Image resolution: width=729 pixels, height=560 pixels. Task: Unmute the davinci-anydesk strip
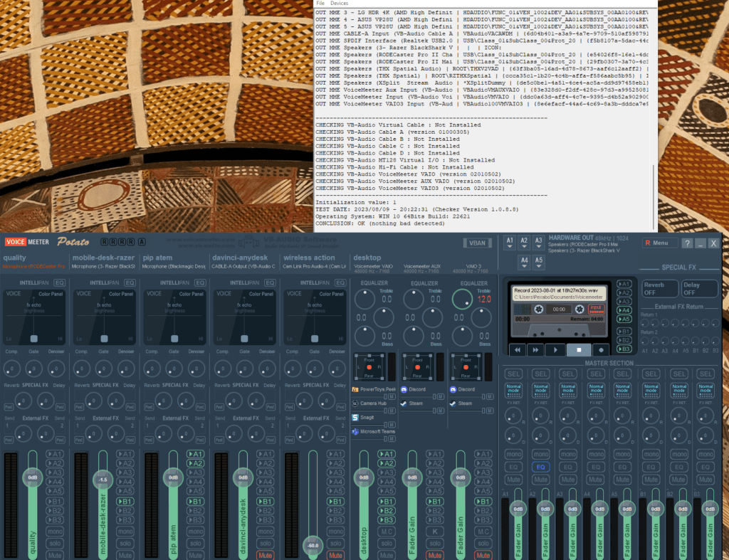265,555
